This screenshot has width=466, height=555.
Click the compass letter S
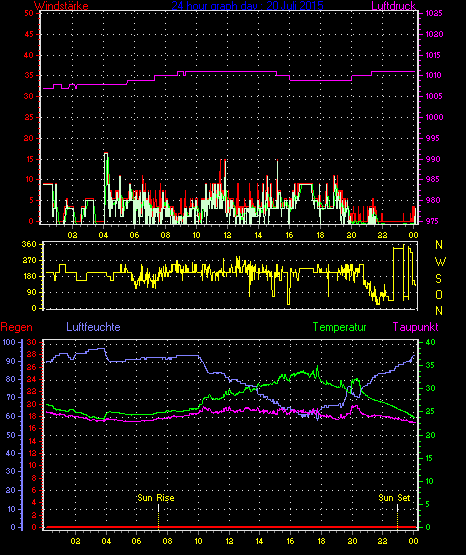coord(438,279)
